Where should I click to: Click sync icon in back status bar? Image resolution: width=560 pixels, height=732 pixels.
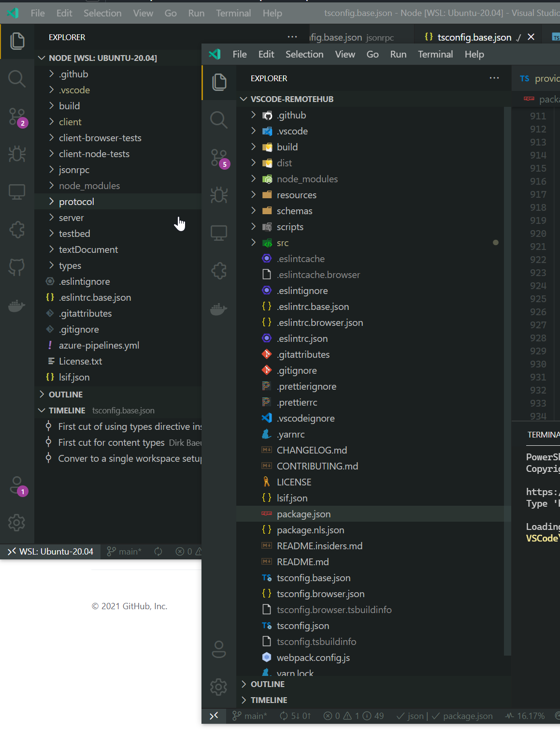[158, 552]
